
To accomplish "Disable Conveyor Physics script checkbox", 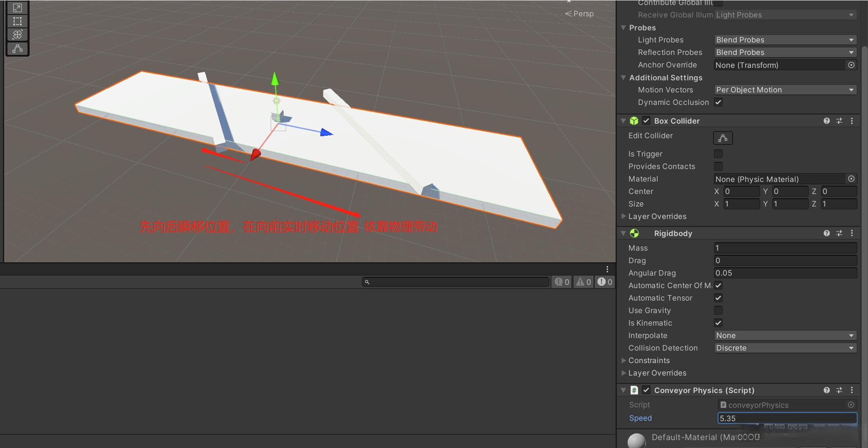I will (x=646, y=390).
